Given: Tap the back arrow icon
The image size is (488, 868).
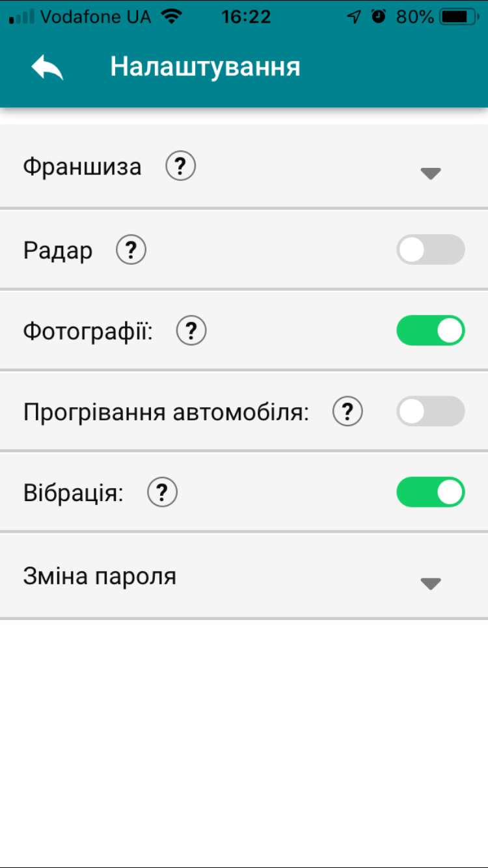Looking at the screenshot, I should [x=47, y=67].
